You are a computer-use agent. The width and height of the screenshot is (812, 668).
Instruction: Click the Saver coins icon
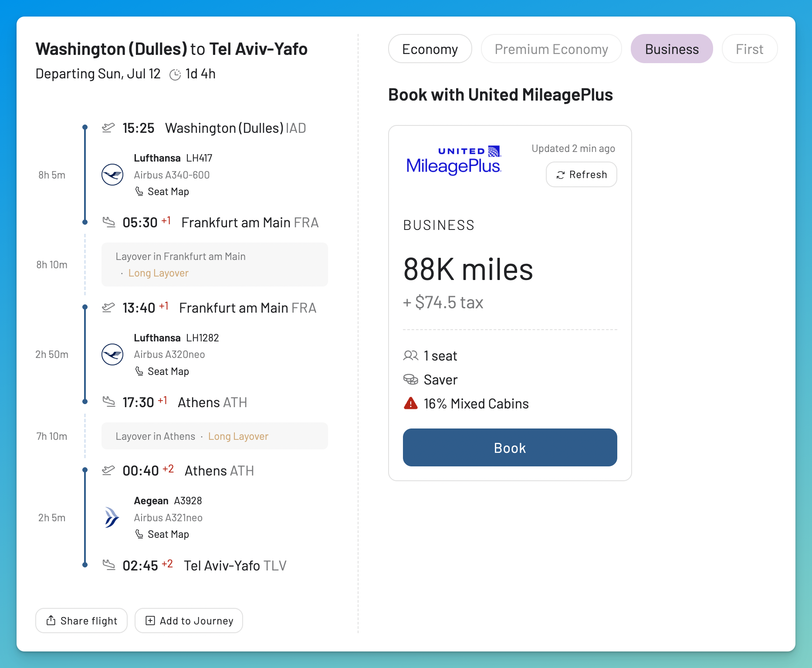pos(410,379)
